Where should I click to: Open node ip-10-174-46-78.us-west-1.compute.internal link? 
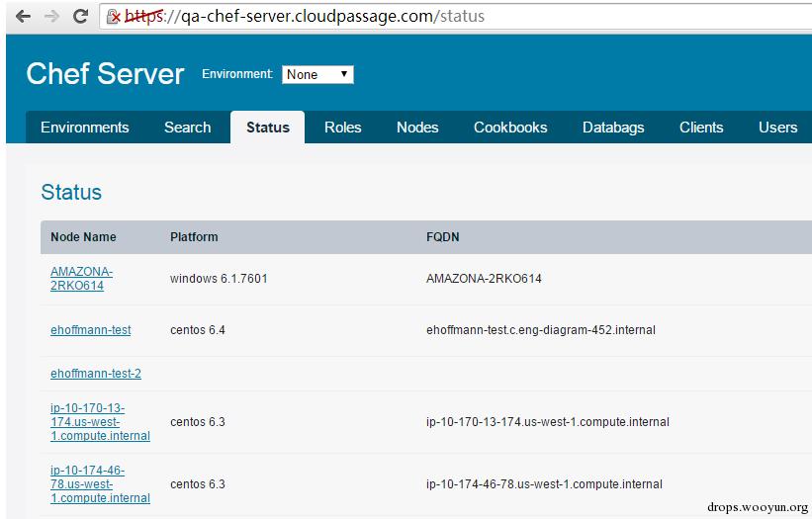pyautogui.click(x=100, y=483)
